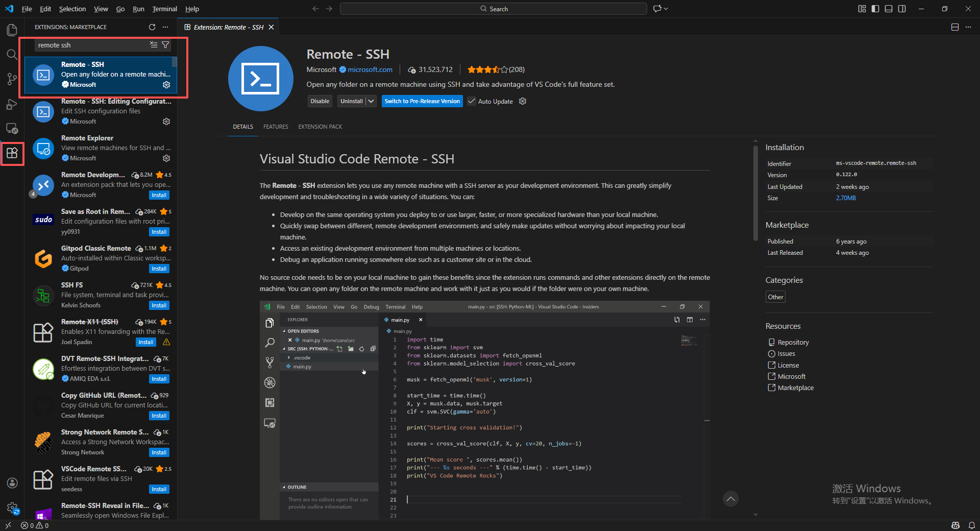Open manage gear for Remote Explorer extension
980x531 pixels.
click(166, 158)
